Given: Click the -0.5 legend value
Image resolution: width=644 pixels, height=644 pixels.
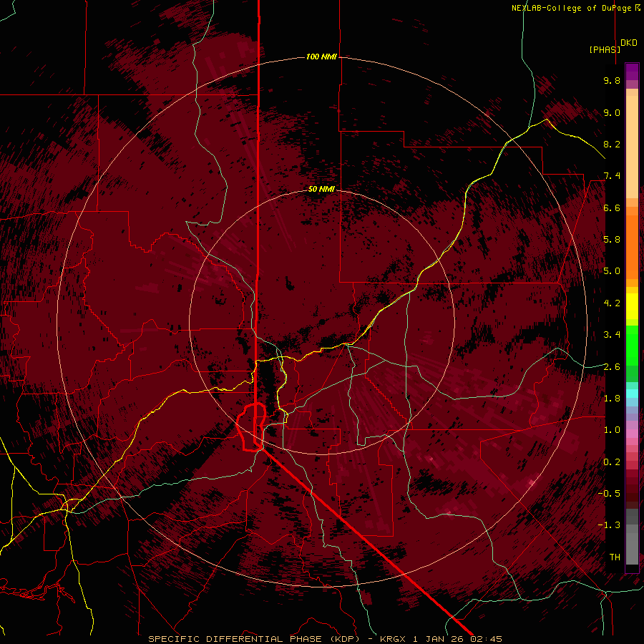Looking at the screenshot, I should coord(609,494).
